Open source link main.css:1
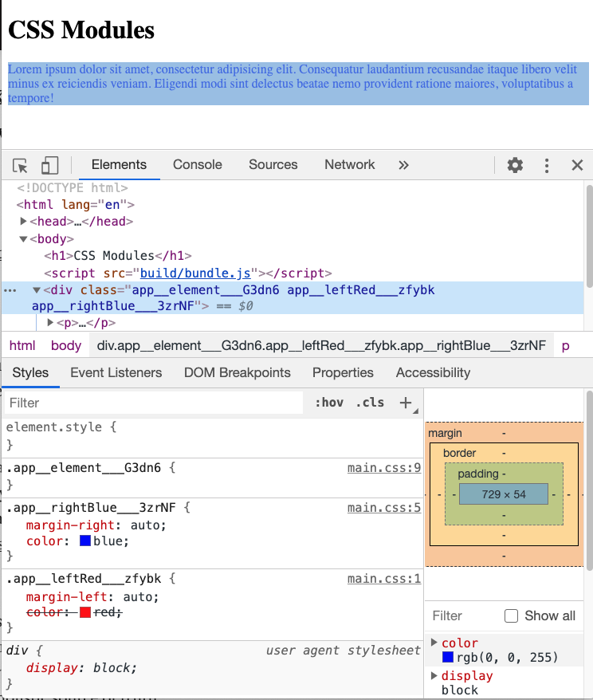The width and height of the screenshot is (593, 700). tap(383, 579)
